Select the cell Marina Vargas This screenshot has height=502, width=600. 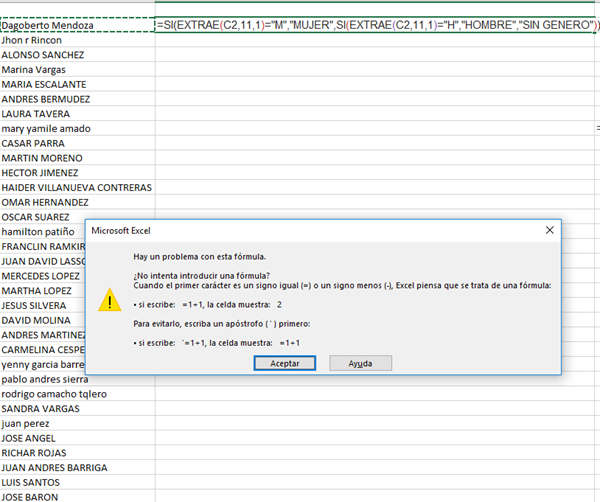pyautogui.click(x=78, y=70)
